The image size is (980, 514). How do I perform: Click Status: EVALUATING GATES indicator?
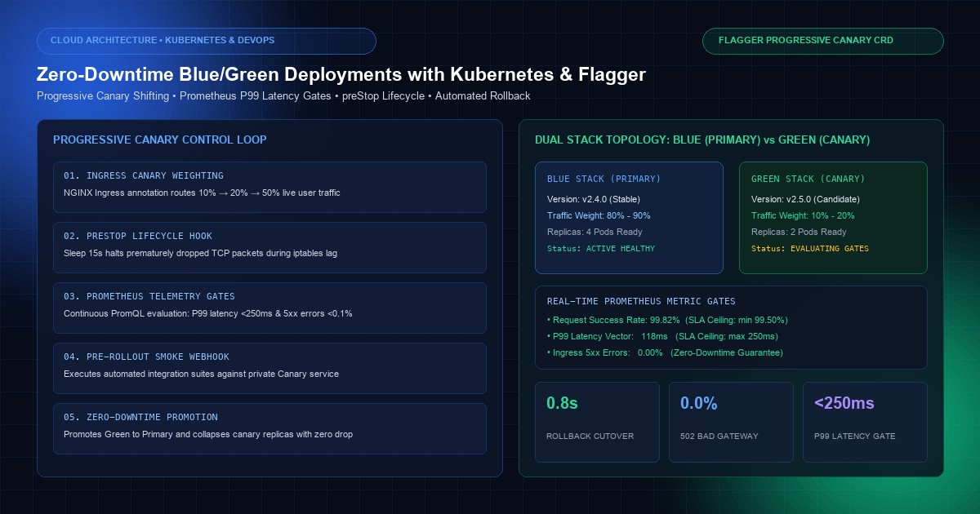coord(810,248)
